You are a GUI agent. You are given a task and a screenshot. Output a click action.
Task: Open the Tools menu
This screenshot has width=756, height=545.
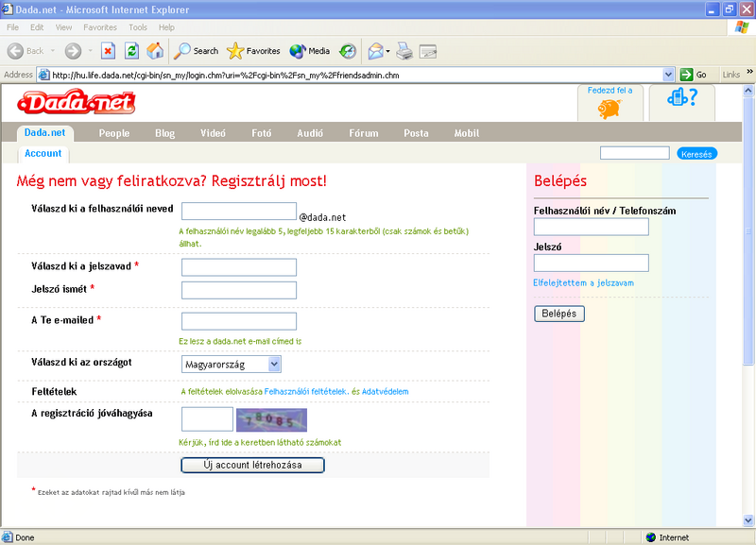138,27
